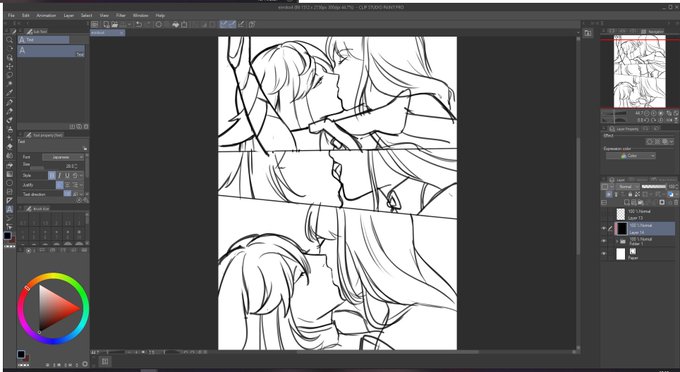
Task: Toggle Bold text style
Action: pyautogui.click(x=52, y=176)
